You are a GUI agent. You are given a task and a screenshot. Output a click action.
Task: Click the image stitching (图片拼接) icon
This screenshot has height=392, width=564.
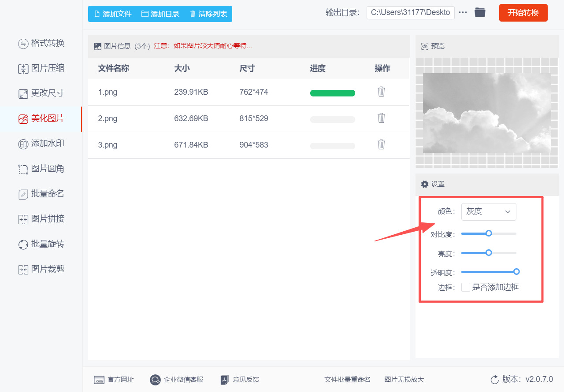click(23, 219)
